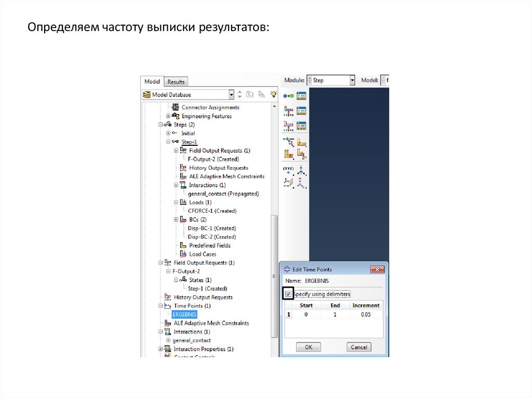This screenshot has height=398, width=532.
Task: Select CFORCE-1 (Created) load
Action: point(212,211)
